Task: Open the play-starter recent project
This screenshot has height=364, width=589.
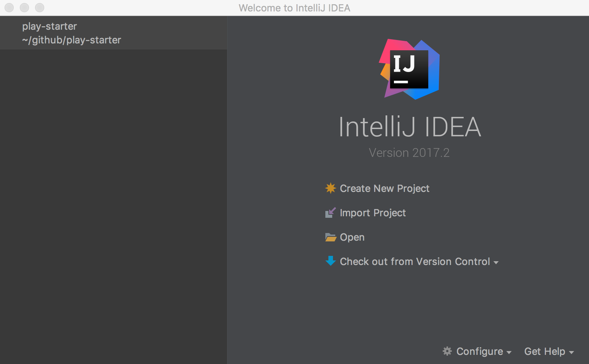Action: 114,33
